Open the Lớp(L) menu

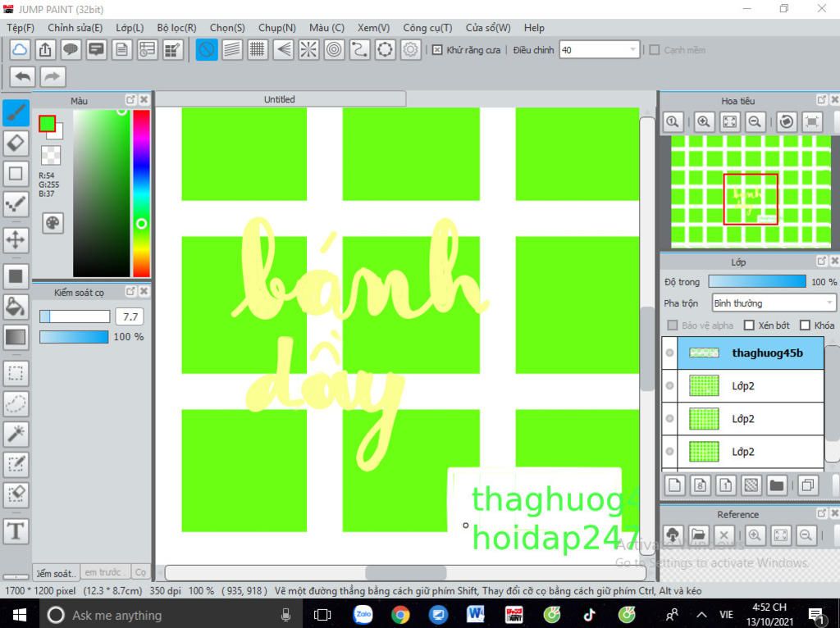pyautogui.click(x=130, y=28)
